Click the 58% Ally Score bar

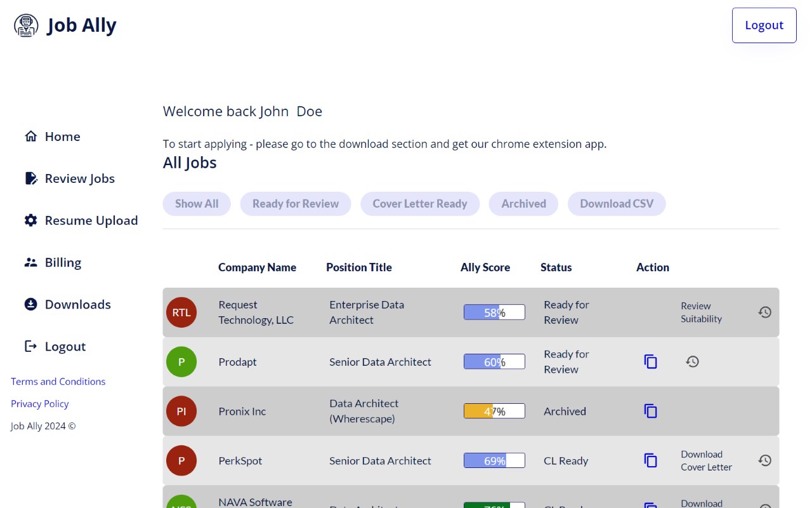494,312
